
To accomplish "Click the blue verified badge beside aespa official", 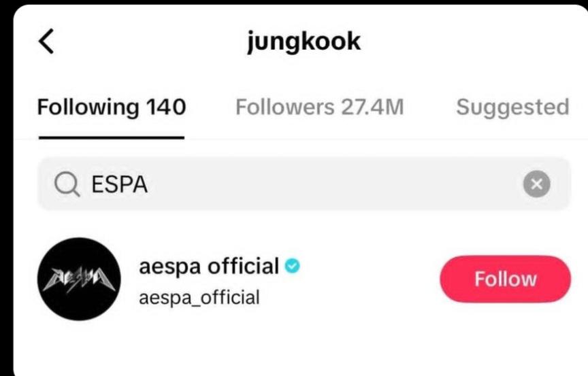I will [292, 266].
